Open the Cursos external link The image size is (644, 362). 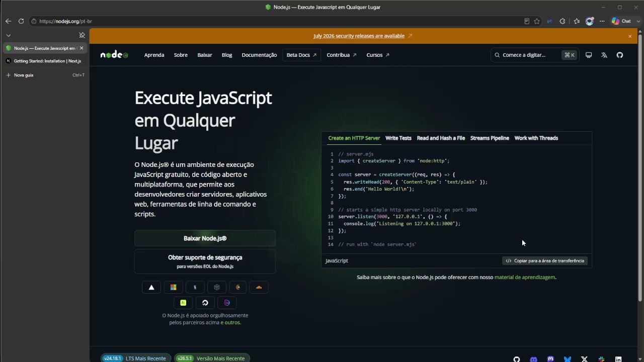(378, 55)
